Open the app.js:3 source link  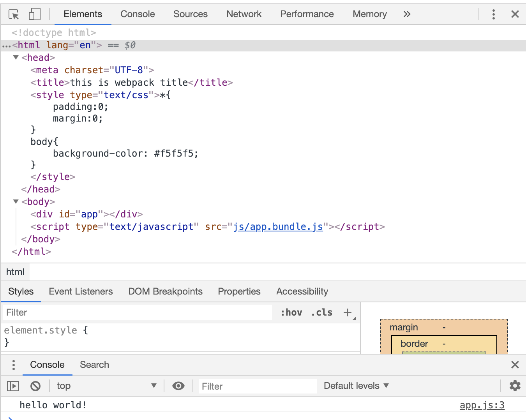pyautogui.click(x=482, y=405)
